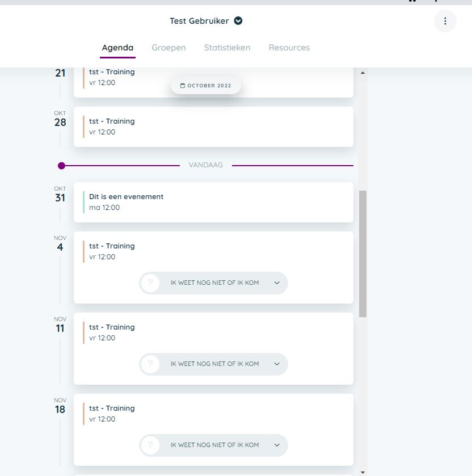
Task: Expand attendance dropdown arrow for Nov 11 training
Action: click(x=277, y=364)
